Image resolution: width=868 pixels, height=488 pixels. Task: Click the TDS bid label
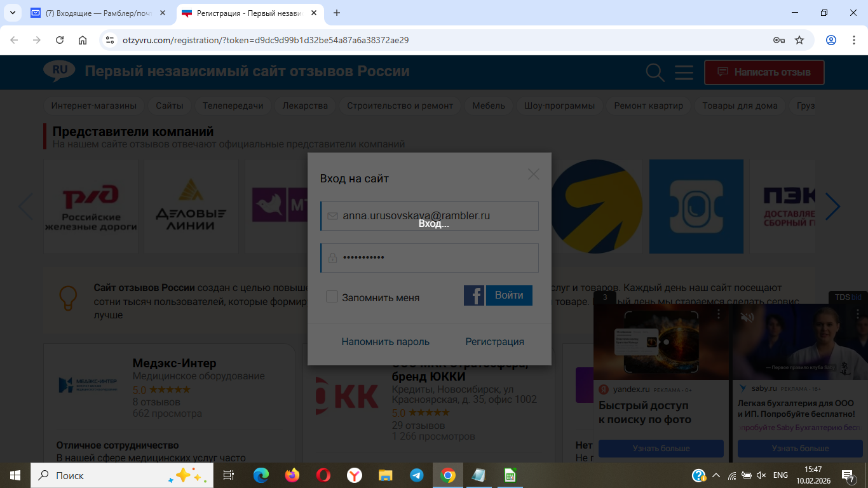tap(848, 297)
